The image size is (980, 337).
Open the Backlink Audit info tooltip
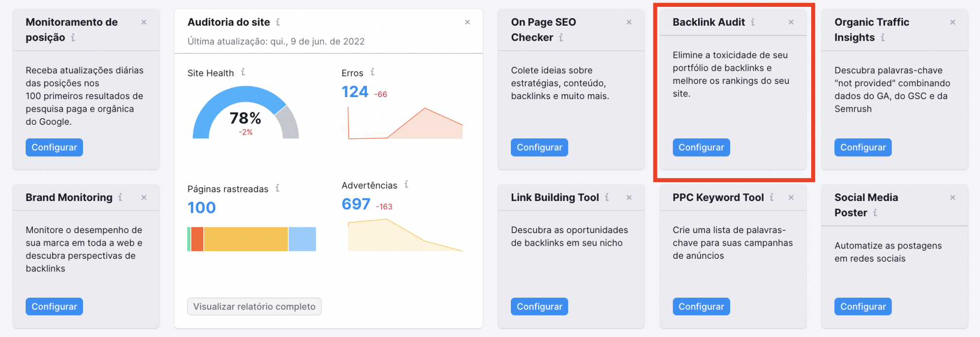pos(753,22)
